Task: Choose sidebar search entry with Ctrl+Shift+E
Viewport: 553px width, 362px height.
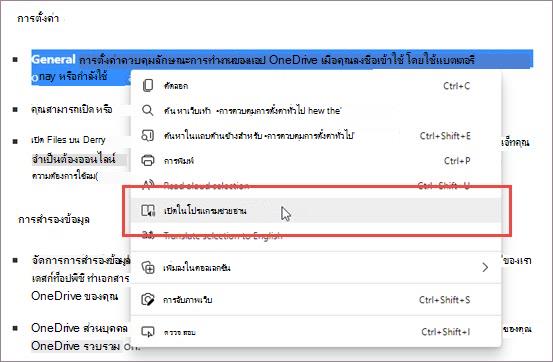Action: (316, 135)
